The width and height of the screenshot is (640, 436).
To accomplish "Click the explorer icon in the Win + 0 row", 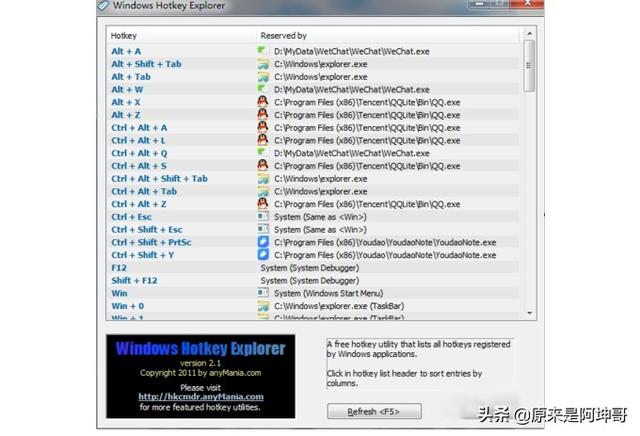I will point(263,305).
